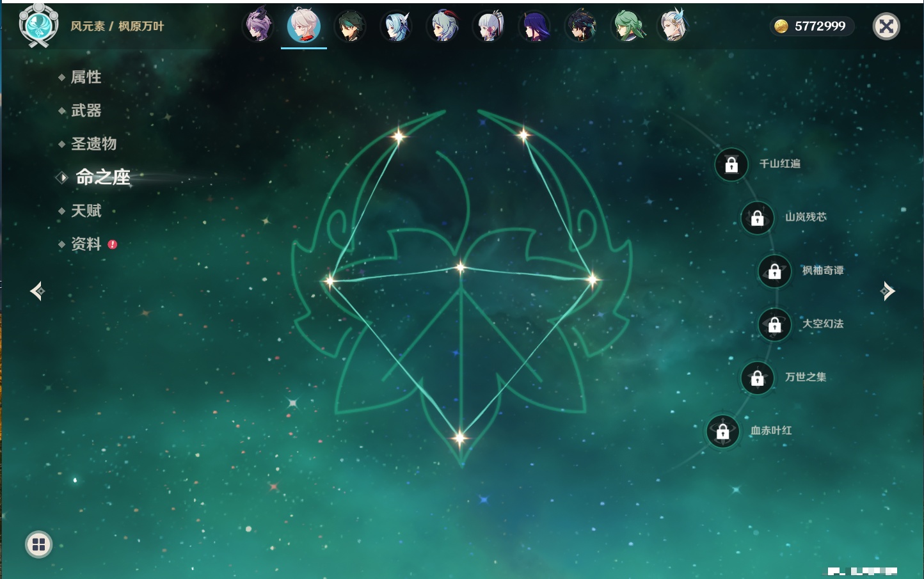Click the bottom star of the constellation
Screen dimensions: 924x579
[x=459, y=438]
